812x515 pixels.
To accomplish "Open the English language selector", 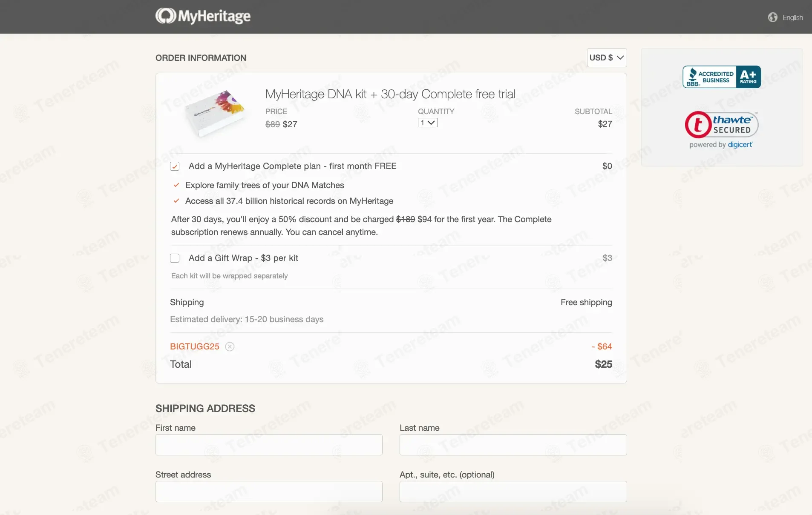I will (x=792, y=17).
